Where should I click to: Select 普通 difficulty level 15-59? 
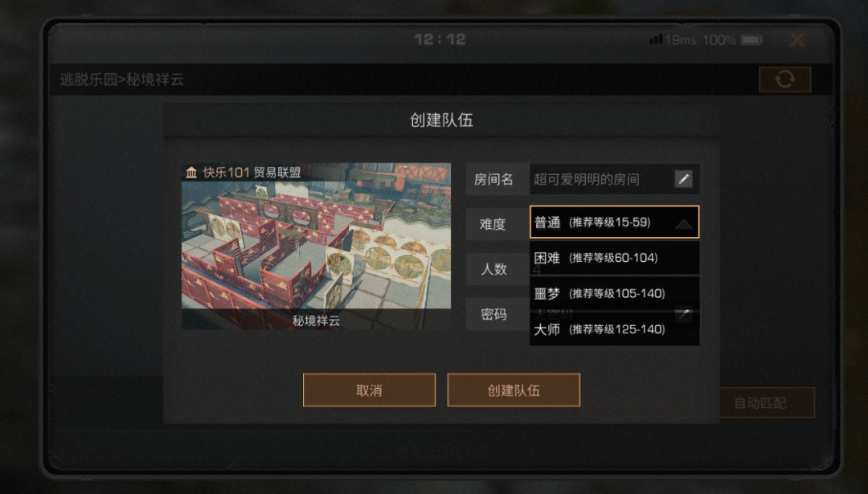pos(615,222)
